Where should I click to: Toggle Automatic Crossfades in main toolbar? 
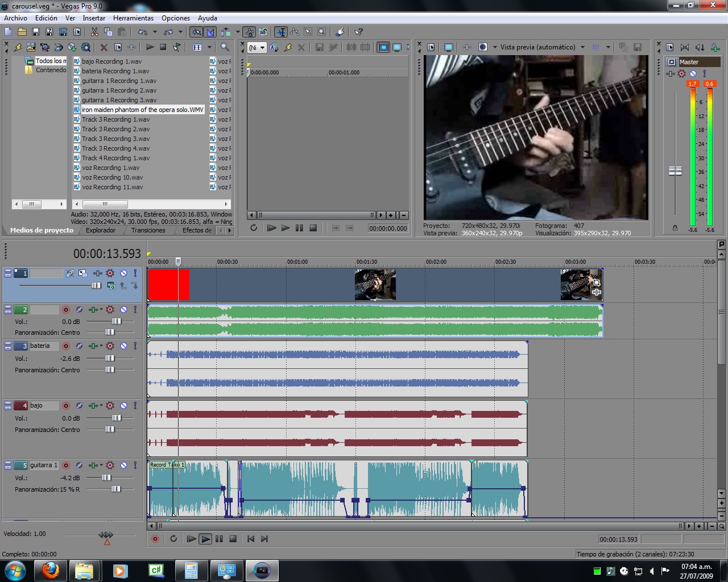point(210,32)
